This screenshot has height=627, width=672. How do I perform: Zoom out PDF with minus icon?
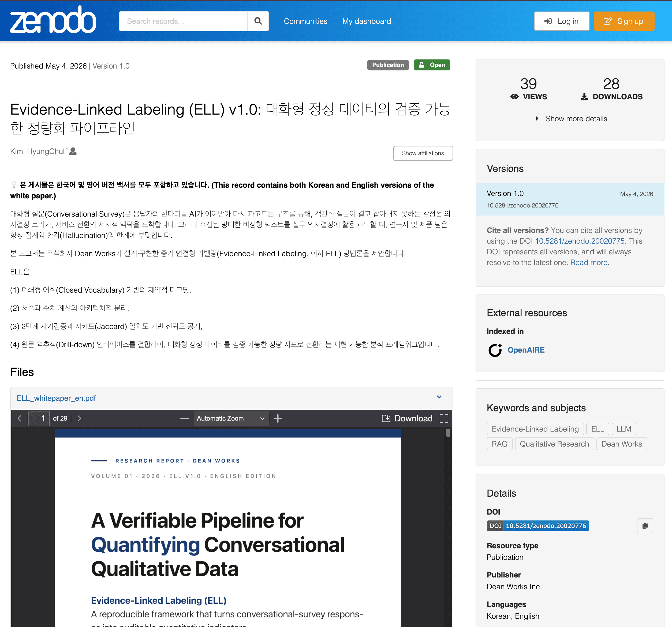[185, 418]
